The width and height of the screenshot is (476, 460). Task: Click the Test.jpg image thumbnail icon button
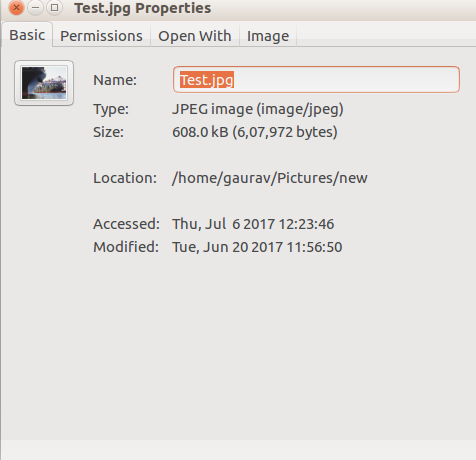44,83
